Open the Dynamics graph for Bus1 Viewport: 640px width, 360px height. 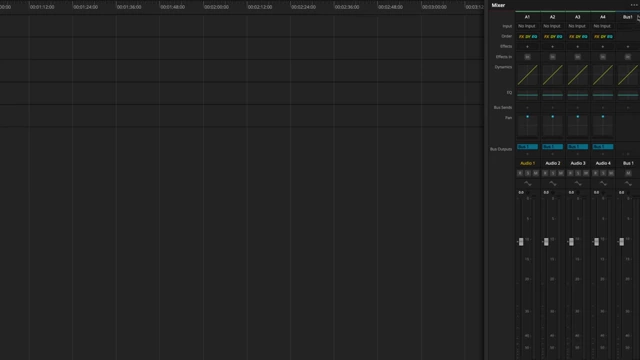(x=628, y=75)
